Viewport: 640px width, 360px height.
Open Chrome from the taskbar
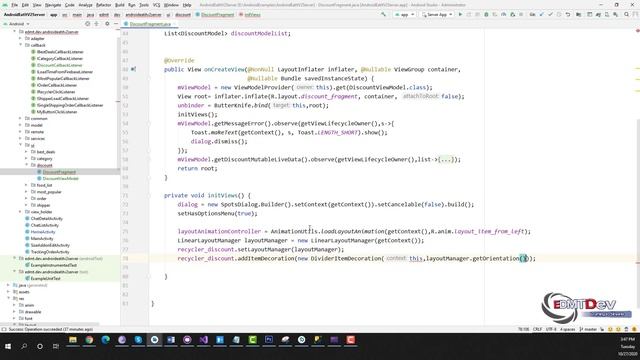click(89, 340)
